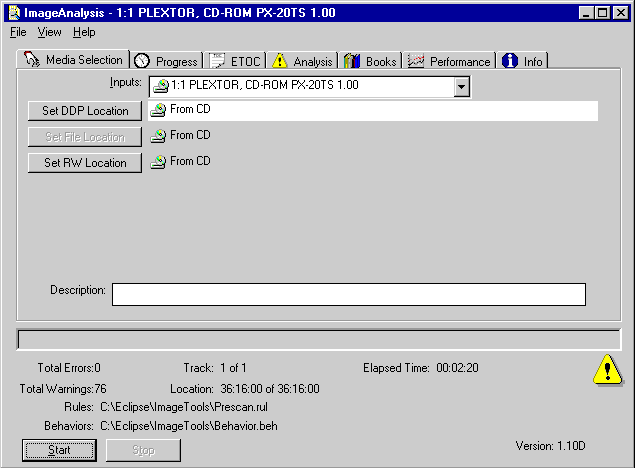
Task: Click the Set DDP Location button
Action: pyautogui.click(x=85, y=111)
